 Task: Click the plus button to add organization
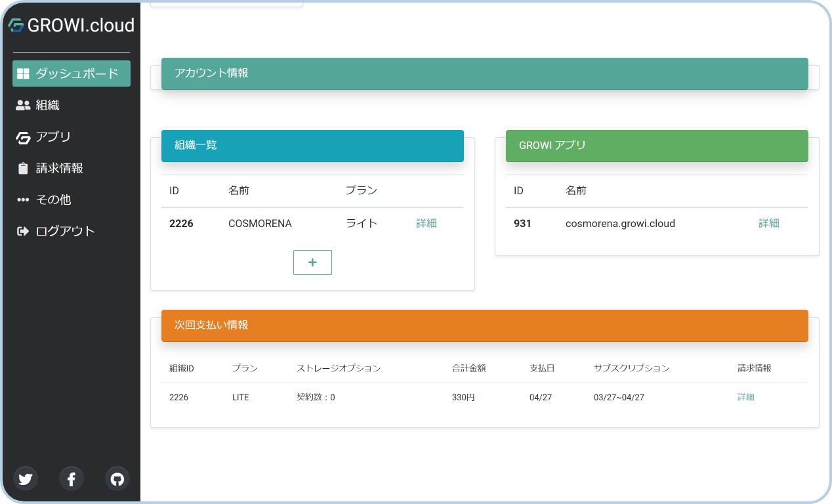[312, 262]
